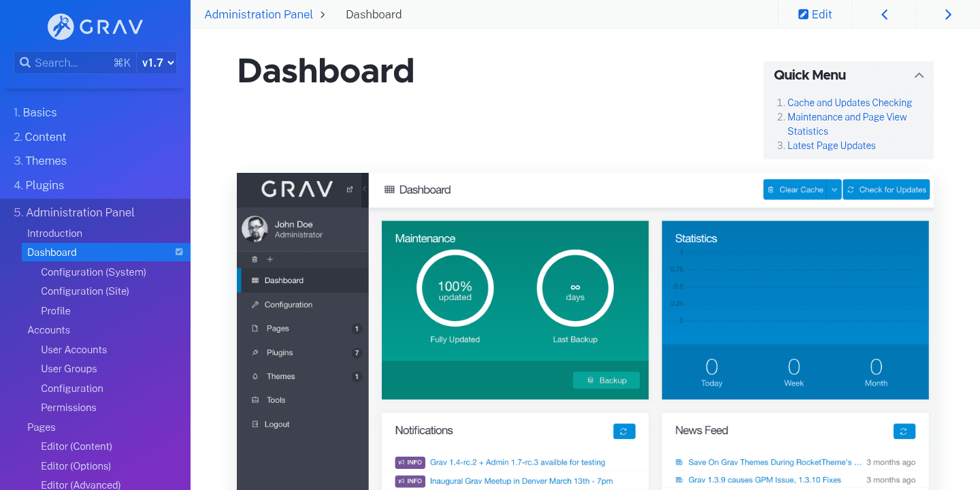Click John Doe's avatar thumbnail
The height and width of the screenshot is (490, 980).
[255, 229]
